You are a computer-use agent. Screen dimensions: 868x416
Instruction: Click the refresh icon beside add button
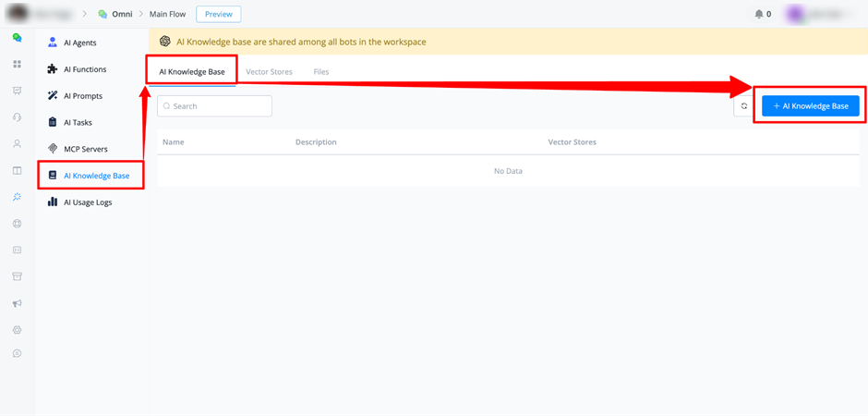point(743,106)
